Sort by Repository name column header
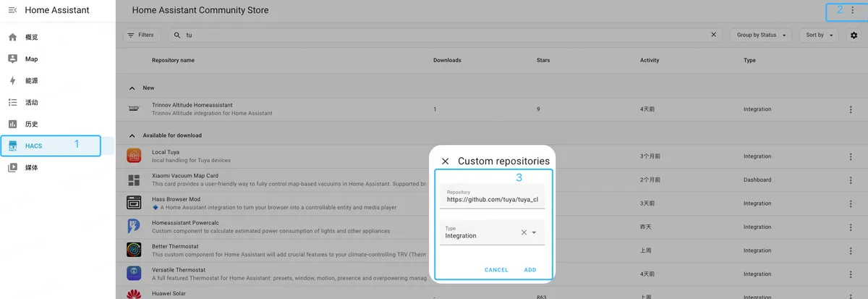This screenshot has height=299, width=868. (173, 60)
